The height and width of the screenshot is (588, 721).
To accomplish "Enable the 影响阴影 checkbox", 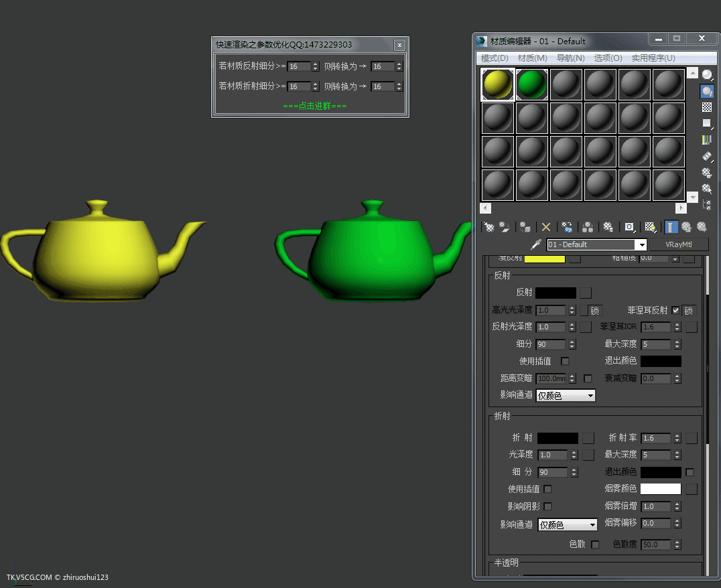I will tap(548, 506).
